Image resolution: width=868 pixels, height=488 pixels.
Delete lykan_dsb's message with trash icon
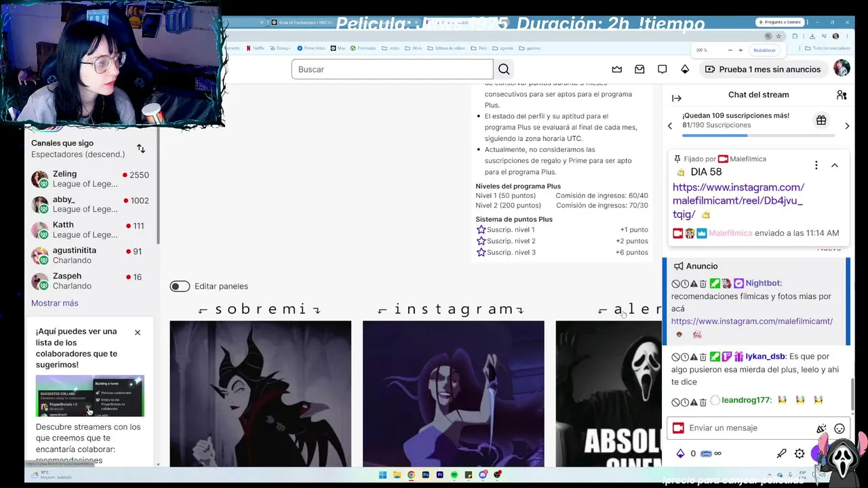pos(703,357)
